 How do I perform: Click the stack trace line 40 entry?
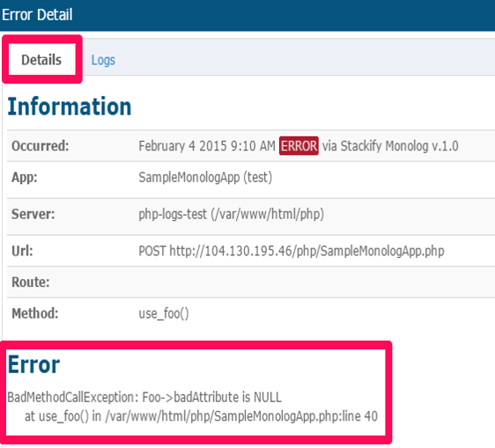[201, 416]
